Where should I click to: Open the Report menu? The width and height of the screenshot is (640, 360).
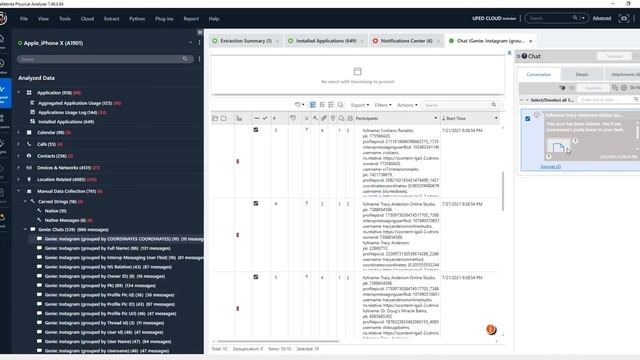coord(191,19)
